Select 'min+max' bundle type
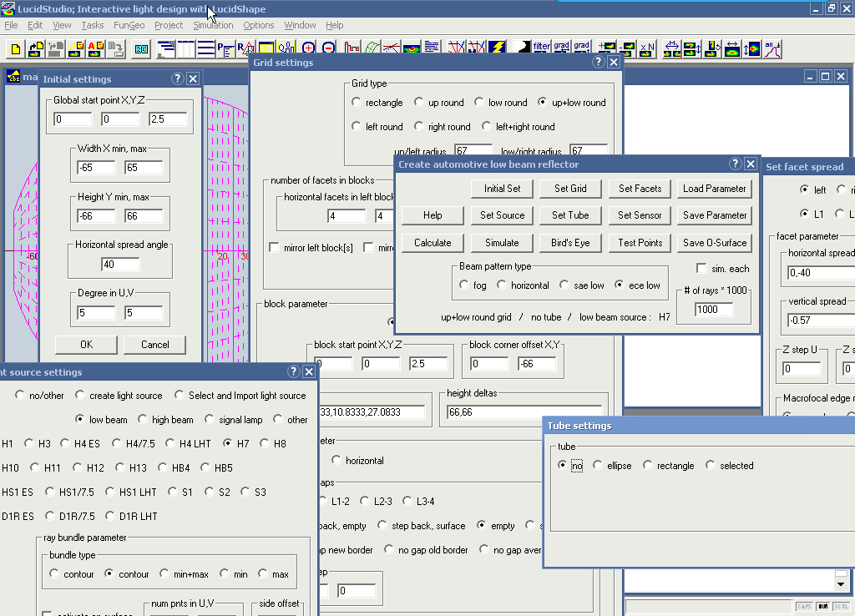Image resolution: width=855 pixels, height=616 pixels. pos(164,573)
